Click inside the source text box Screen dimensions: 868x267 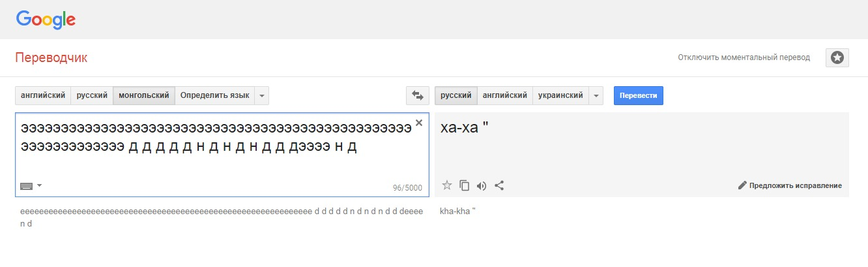coord(222,155)
